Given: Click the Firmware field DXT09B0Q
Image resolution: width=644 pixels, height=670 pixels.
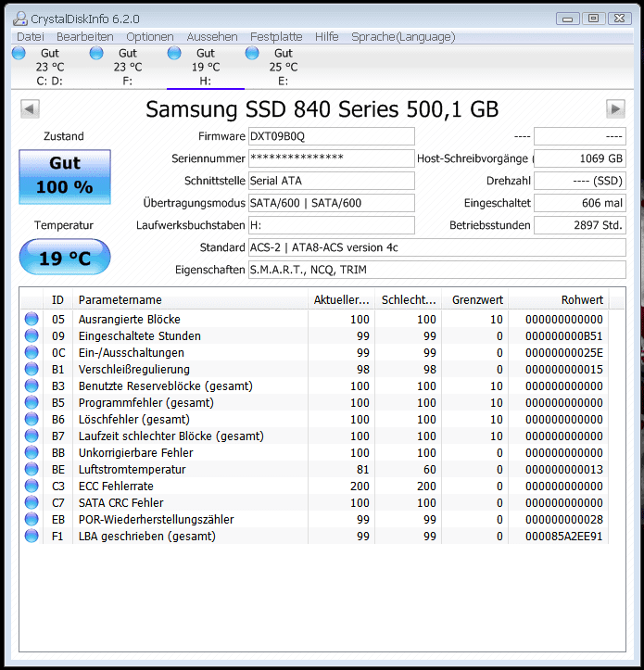Looking at the screenshot, I should click(x=331, y=136).
